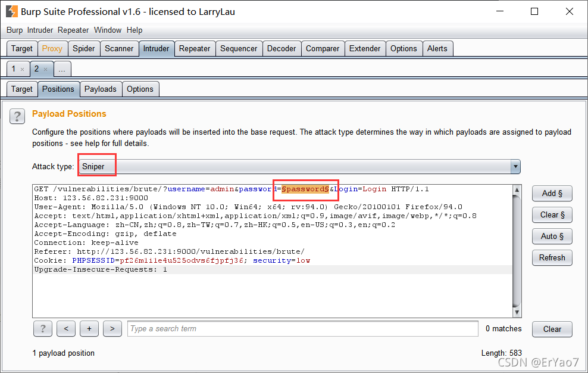The image size is (588, 373).
Task: Click the Refresh button
Action: coord(552,257)
